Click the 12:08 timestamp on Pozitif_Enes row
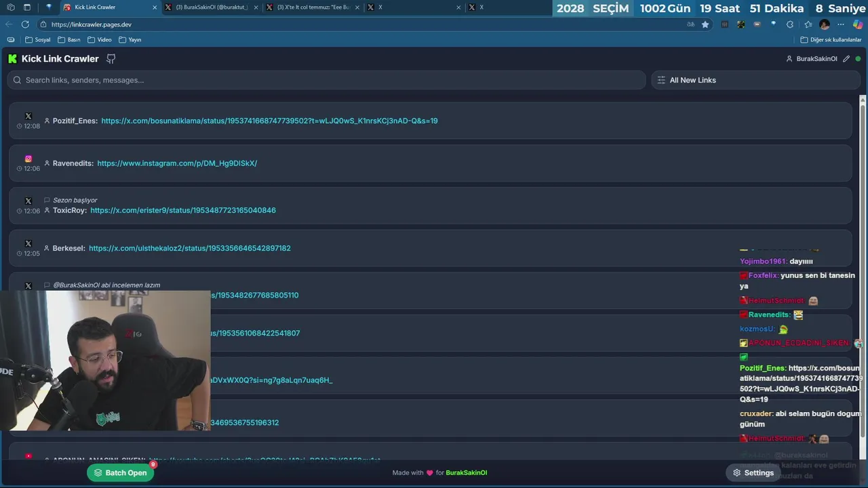The height and width of the screenshot is (488, 868). [x=32, y=126]
